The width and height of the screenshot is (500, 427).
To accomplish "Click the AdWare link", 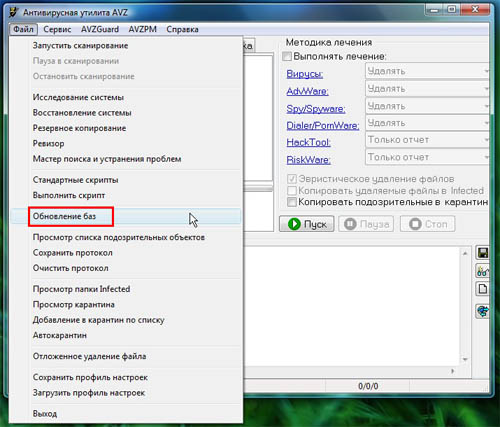I will coord(307,91).
